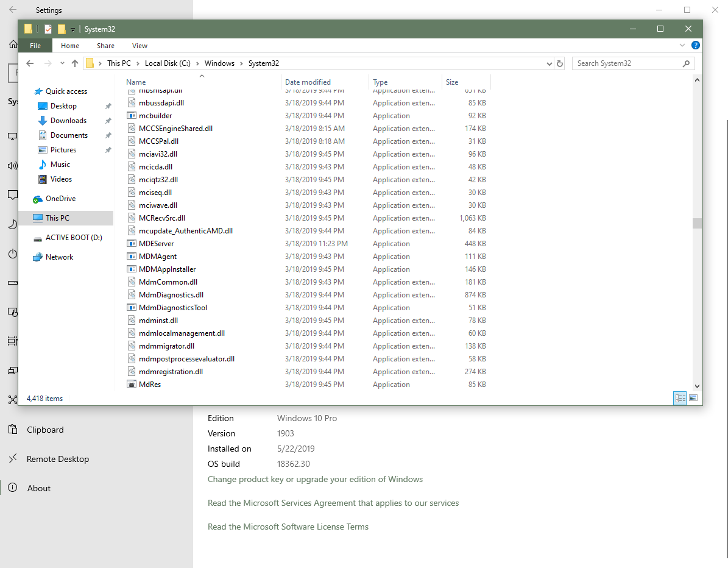Open File Explorer Help icon
This screenshot has width=728, height=568.
696,45
